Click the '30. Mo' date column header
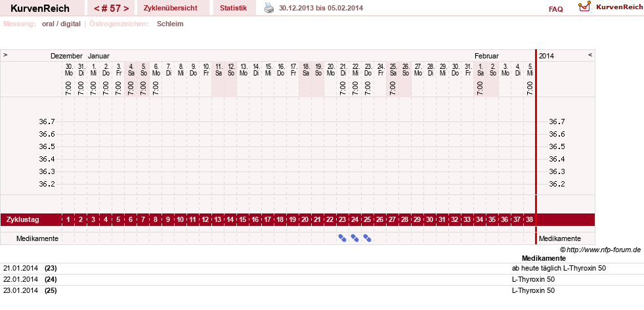Image resolution: width=644 pixels, height=310 pixels. (68, 70)
